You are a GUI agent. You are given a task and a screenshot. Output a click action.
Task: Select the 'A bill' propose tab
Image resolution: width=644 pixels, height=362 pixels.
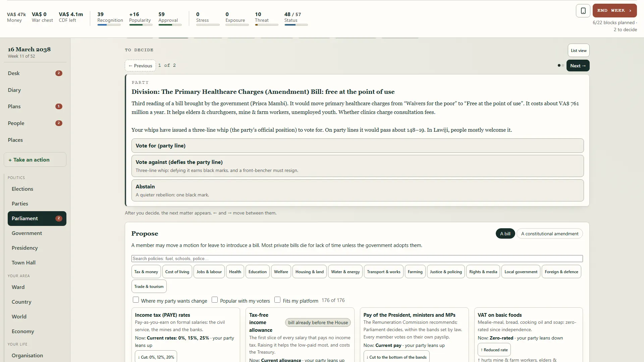(505, 234)
